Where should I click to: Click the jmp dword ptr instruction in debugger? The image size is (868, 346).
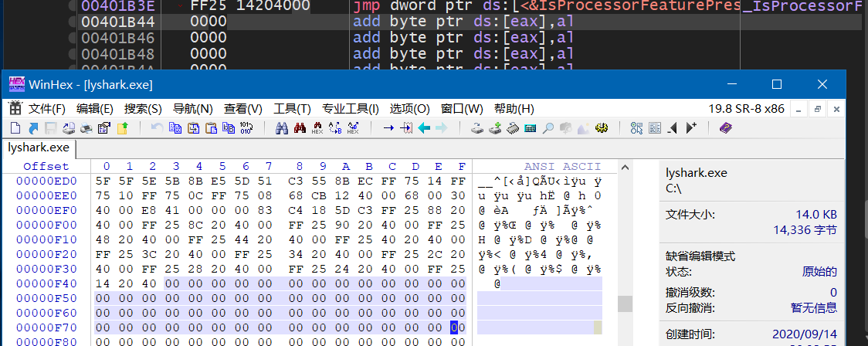coord(547,7)
